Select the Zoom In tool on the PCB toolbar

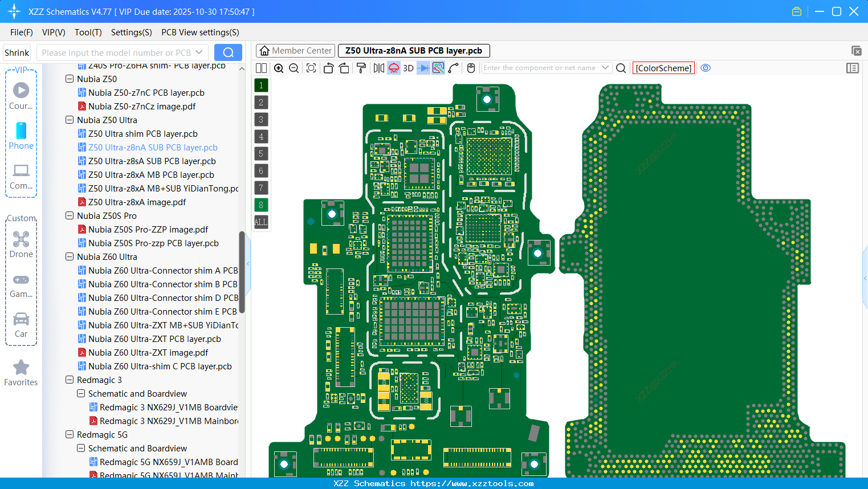point(279,68)
